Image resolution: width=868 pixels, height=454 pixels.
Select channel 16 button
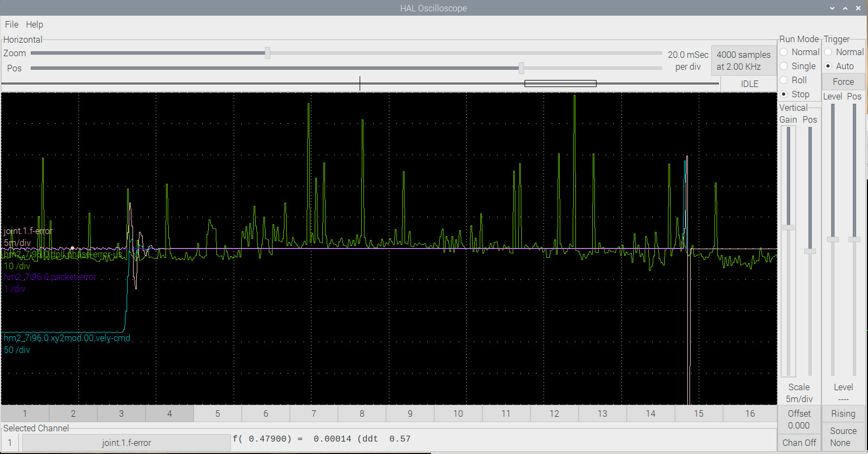pyautogui.click(x=750, y=413)
